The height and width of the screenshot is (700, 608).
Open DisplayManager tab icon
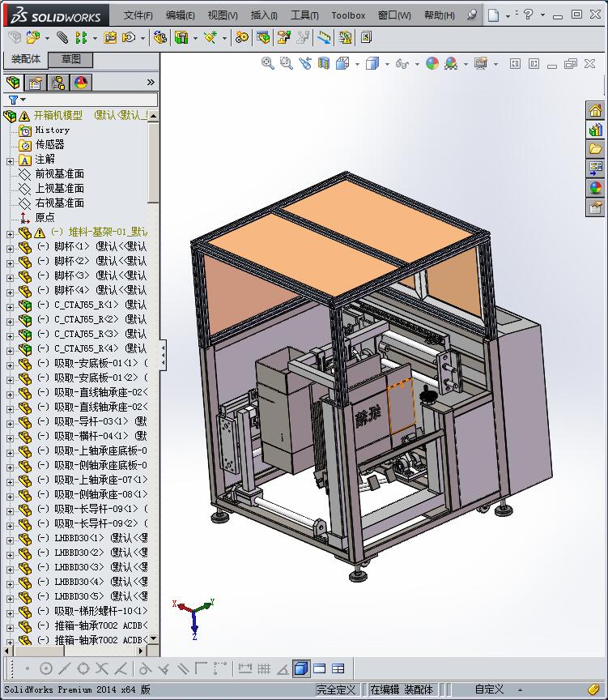pos(81,83)
